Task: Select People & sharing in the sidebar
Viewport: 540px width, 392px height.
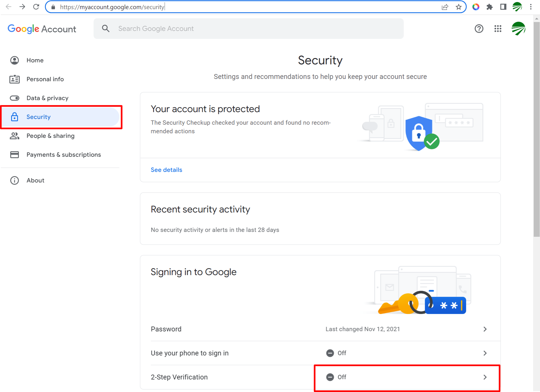Action: point(50,136)
